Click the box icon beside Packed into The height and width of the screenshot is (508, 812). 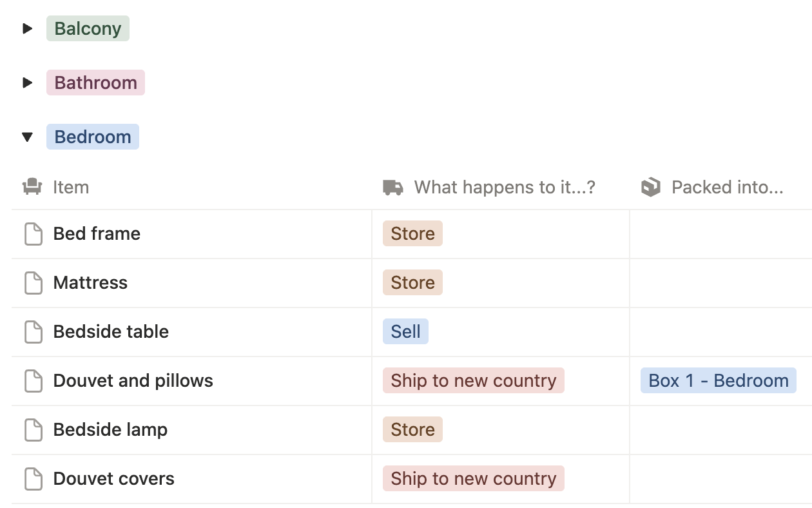[651, 187]
